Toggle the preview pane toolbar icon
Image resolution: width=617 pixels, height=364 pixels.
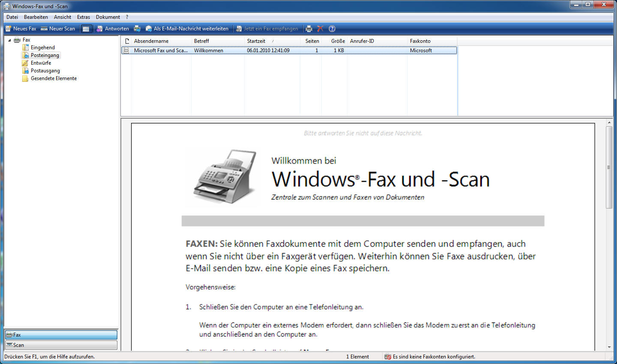[x=86, y=29]
